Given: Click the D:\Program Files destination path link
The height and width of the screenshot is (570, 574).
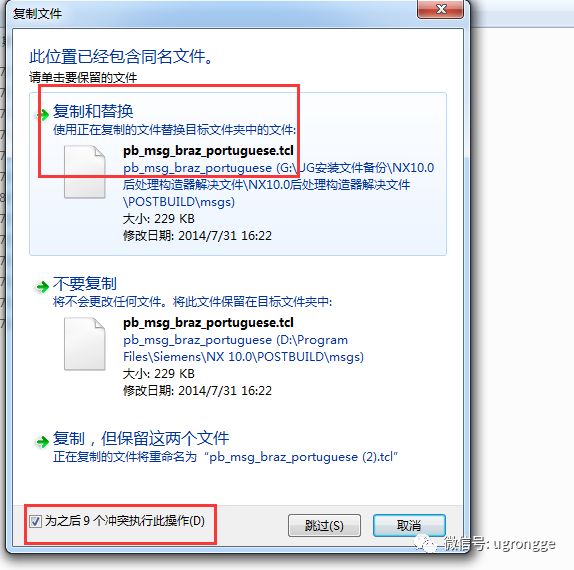Looking at the screenshot, I should click(243, 348).
